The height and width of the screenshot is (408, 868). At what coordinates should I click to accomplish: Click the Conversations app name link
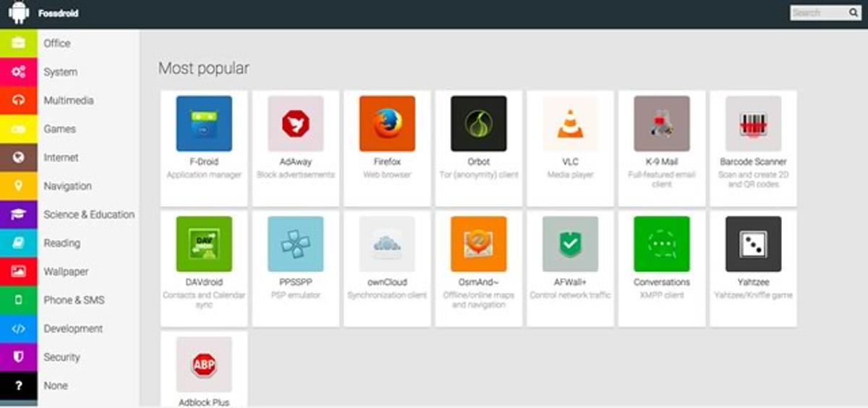tap(662, 282)
